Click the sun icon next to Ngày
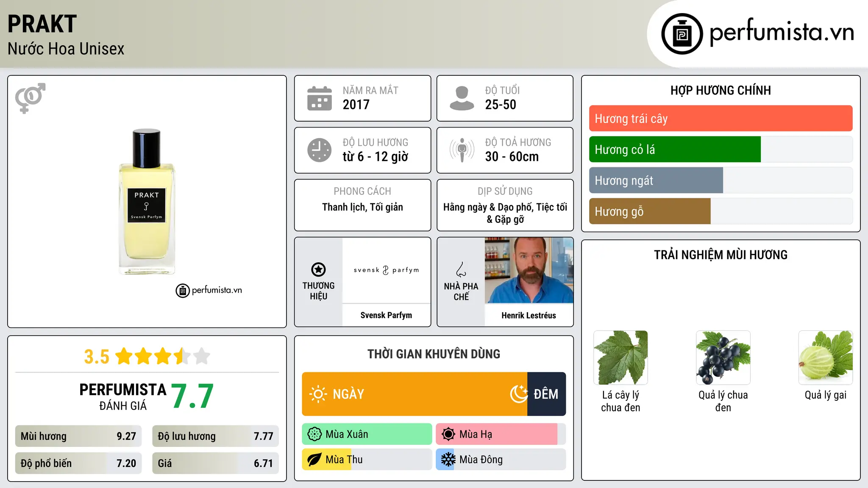Viewport: 868px width, 488px height. (x=318, y=394)
